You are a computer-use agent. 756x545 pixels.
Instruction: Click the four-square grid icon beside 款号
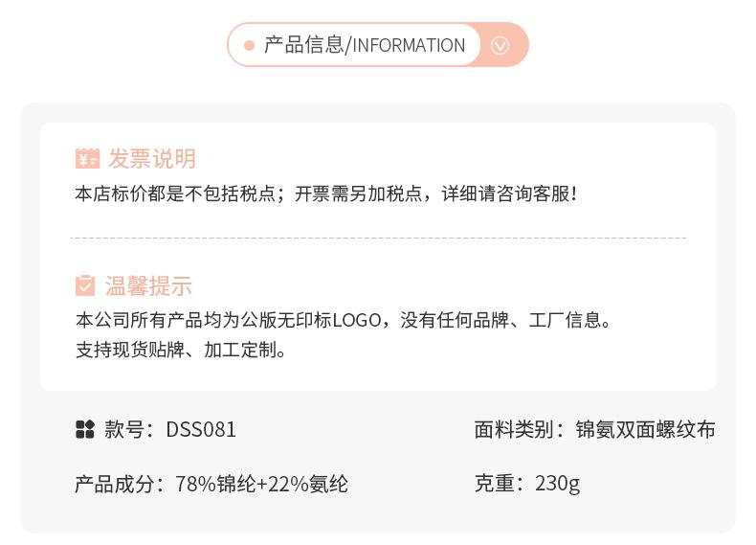(x=85, y=429)
